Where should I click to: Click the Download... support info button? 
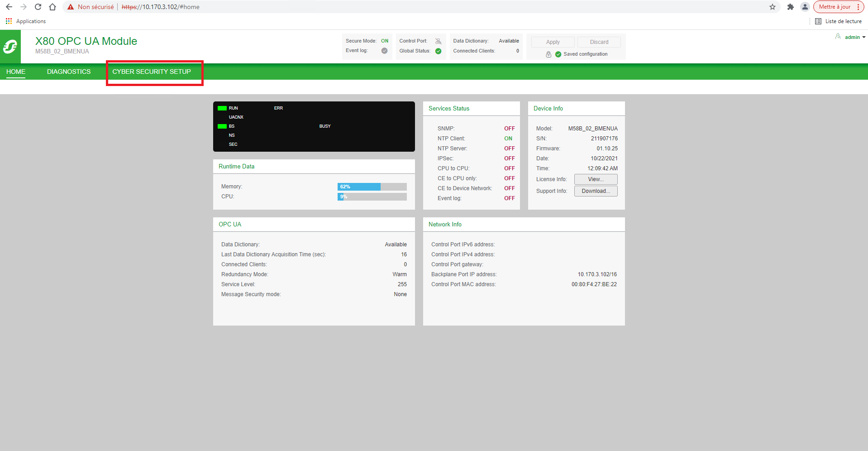point(596,191)
